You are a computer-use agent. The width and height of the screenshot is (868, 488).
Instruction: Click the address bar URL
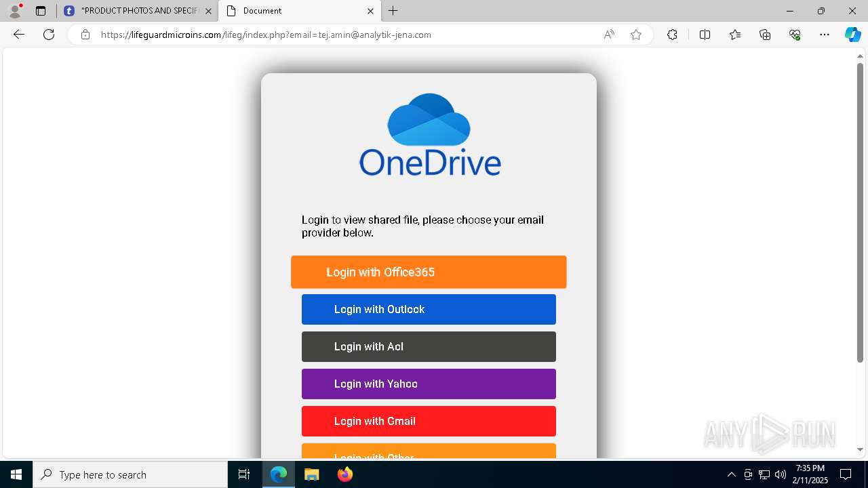click(266, 35)
